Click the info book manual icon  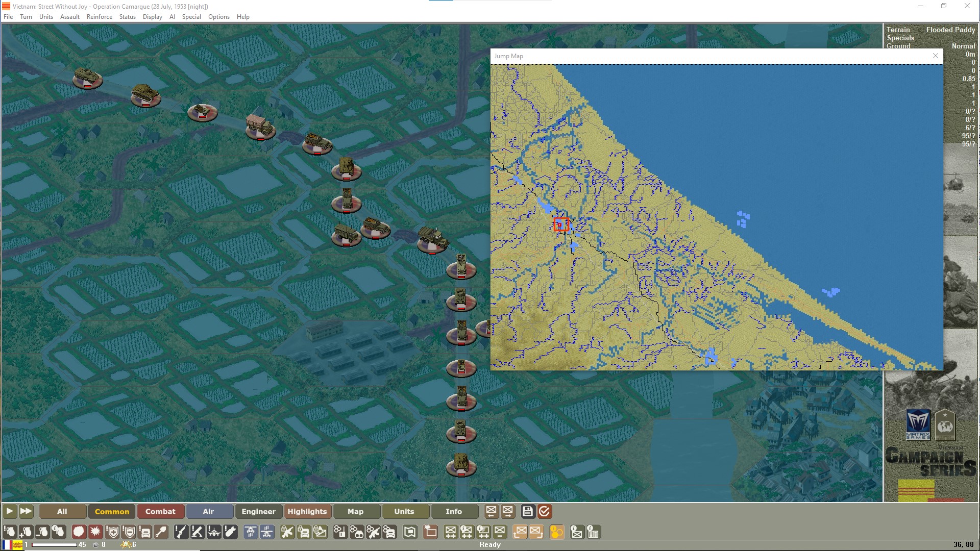[x=593, y=532]
